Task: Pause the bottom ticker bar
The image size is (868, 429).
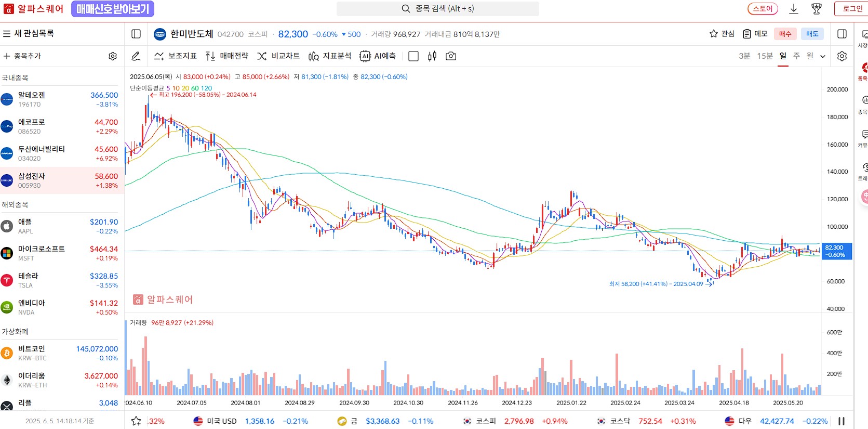Action: click(842, 421)
